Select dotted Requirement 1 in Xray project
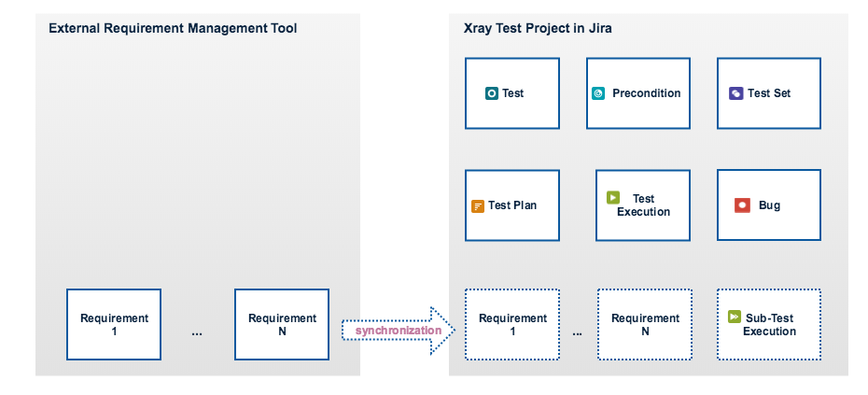Screen dimensions: 868x395 [512, 325]
